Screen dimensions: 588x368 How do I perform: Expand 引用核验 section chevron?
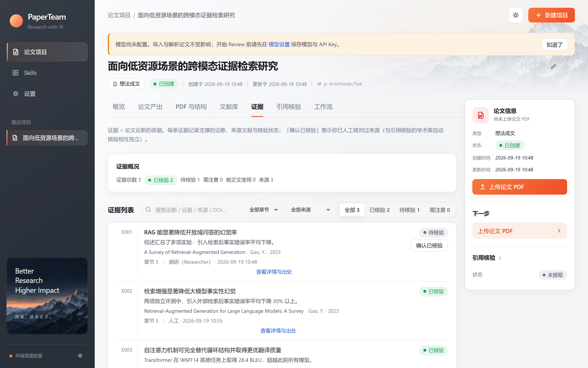click(500, 258)
